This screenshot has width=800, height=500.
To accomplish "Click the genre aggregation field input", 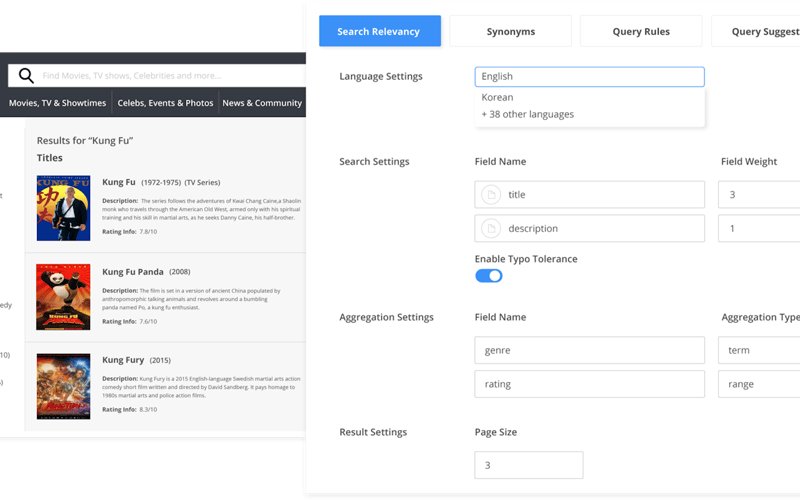I will coord(589,350).
